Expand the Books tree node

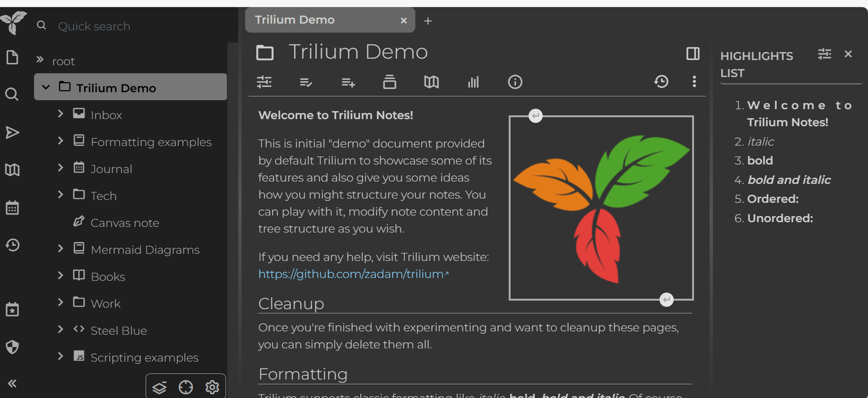click(60, 275)
